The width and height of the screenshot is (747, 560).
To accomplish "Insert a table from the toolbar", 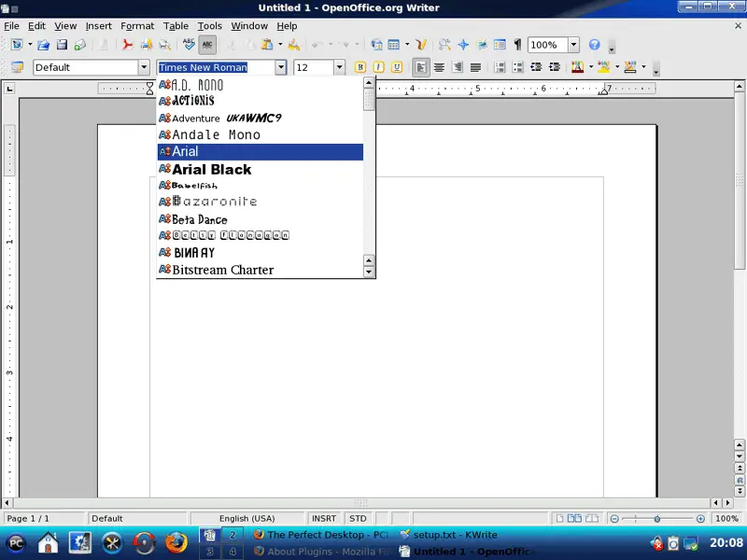I will tap(393, 45).
